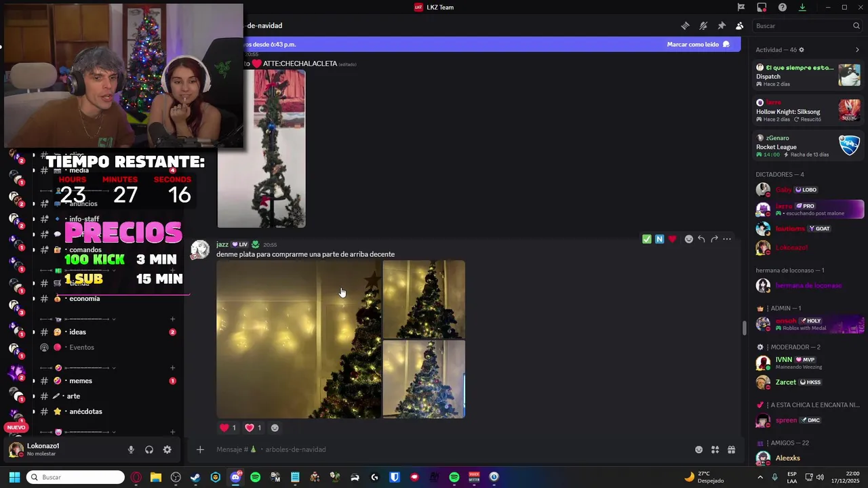Open zGenaro Rocket League activity card
This screenshot has width=868, height=488.
pos(808,146)
